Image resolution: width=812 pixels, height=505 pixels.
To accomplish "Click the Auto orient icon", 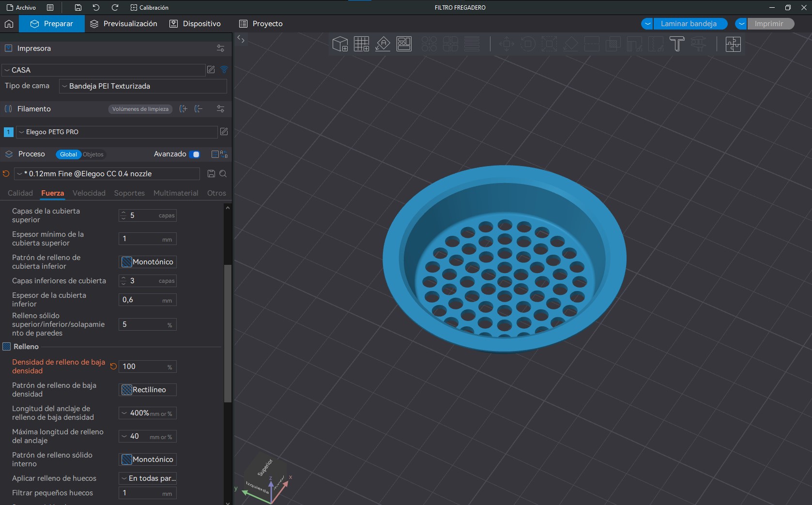I will [383, 44].
